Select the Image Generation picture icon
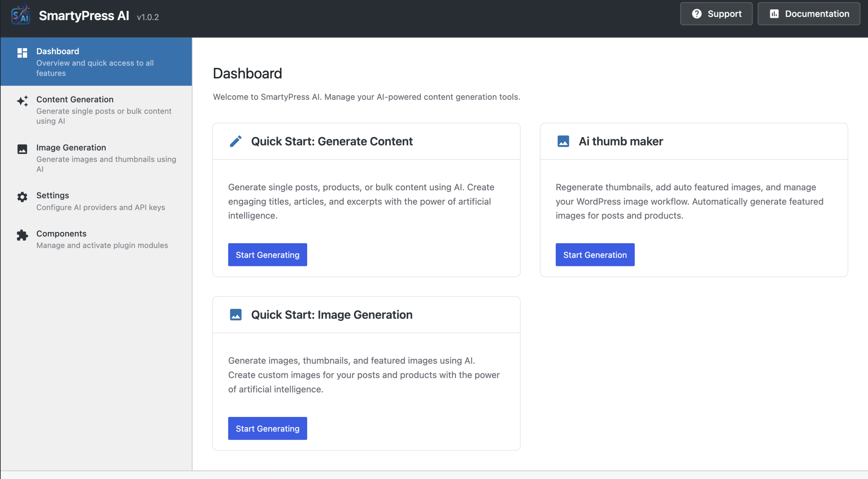The width and height of the screenshot is (868, 479). coord(22,149)
